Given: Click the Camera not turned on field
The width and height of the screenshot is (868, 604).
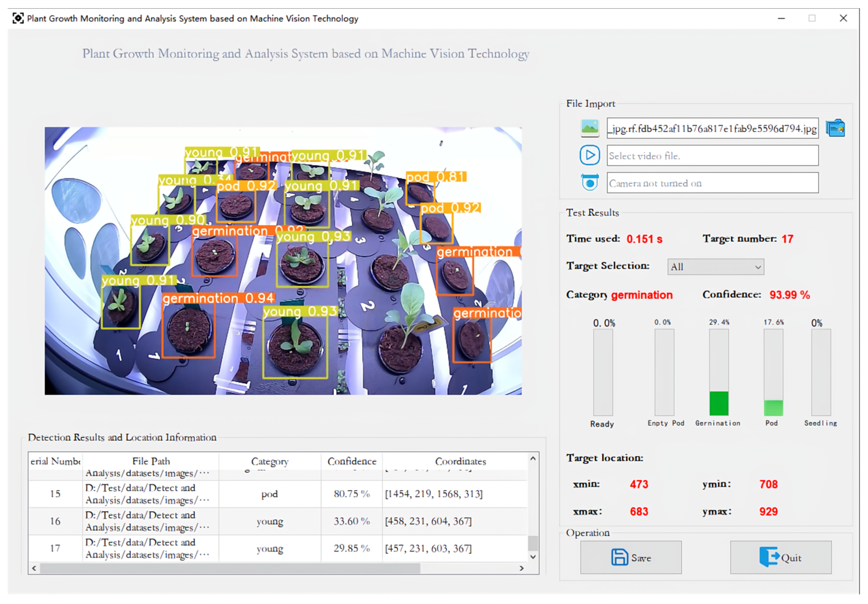Looking at the screenshot, I should 712,183.
